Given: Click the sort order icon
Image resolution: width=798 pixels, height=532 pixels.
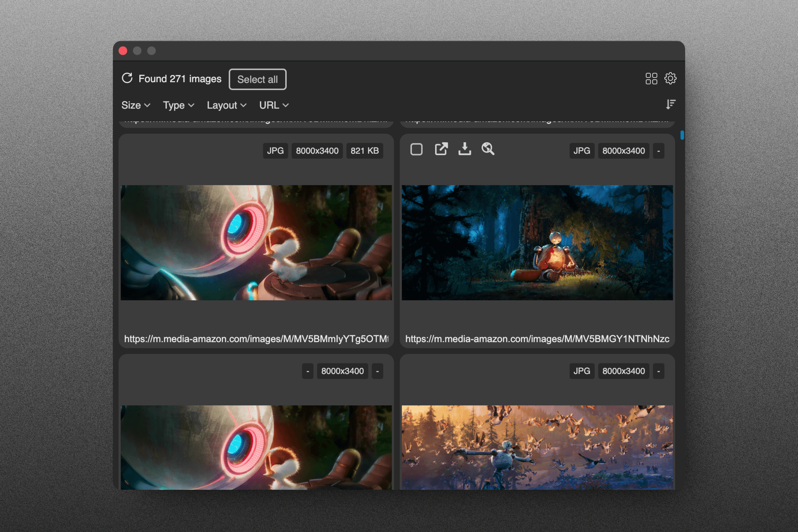Looking at the screenshot, I should pos(670,104).
